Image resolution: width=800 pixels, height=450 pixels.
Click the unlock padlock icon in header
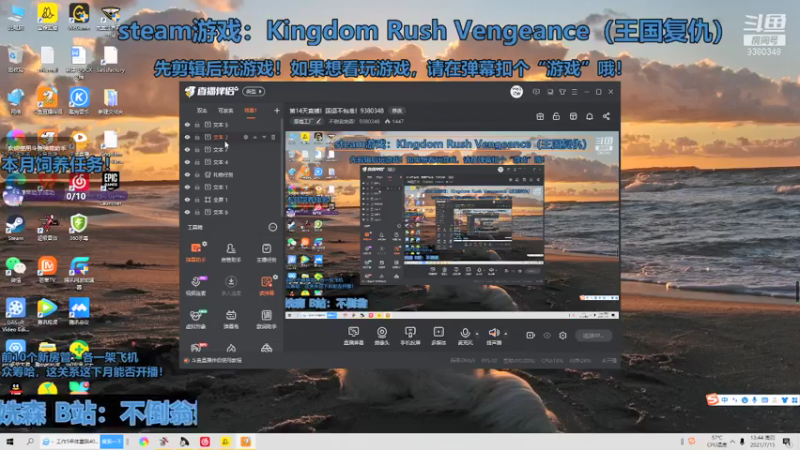click(556, 116)
